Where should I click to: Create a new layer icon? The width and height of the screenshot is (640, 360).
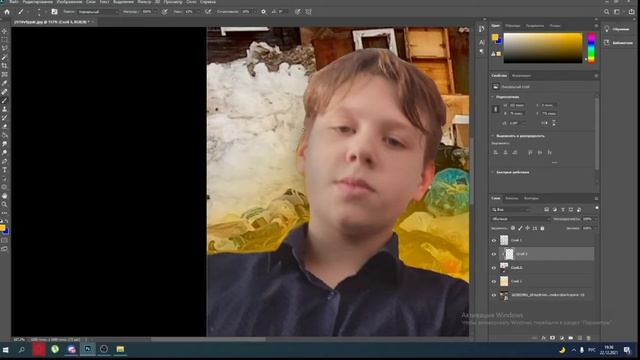[580, 338]
